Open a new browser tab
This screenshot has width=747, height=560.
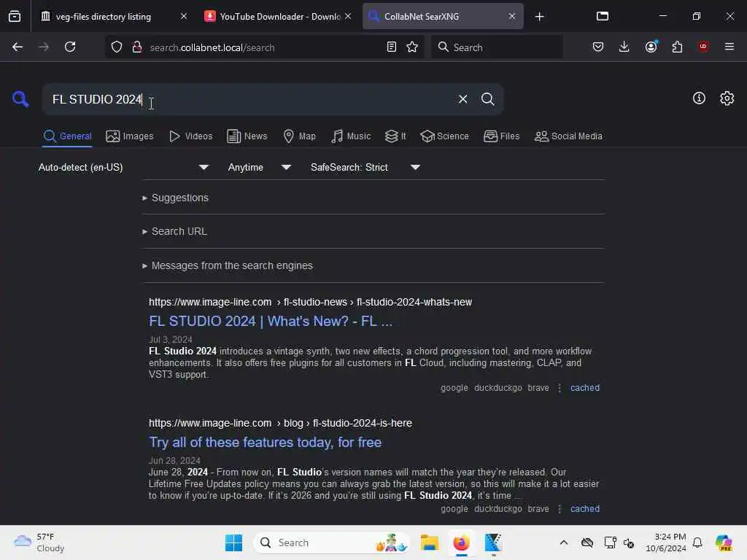pos(539,17)
